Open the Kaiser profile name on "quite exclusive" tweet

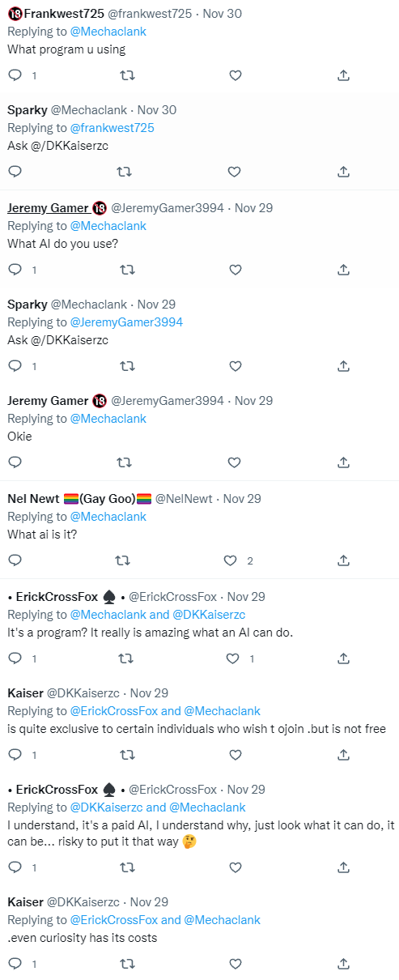click(x=26, y=693)
